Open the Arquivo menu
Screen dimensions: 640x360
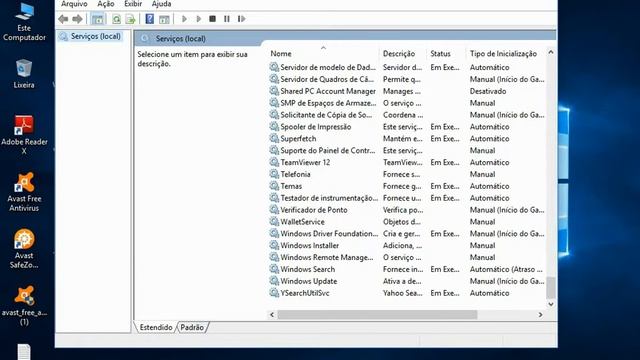[74, 4]
